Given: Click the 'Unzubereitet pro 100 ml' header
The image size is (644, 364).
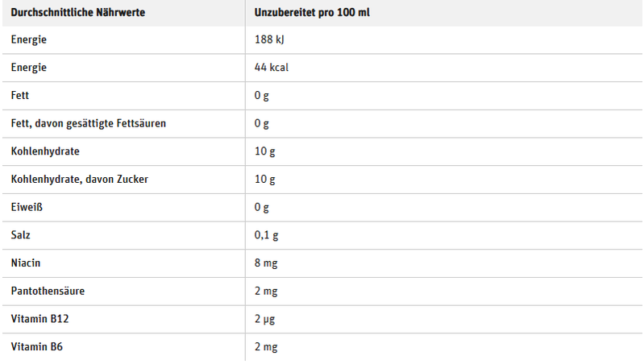Looking at the screenshot, I should (312, 12).
